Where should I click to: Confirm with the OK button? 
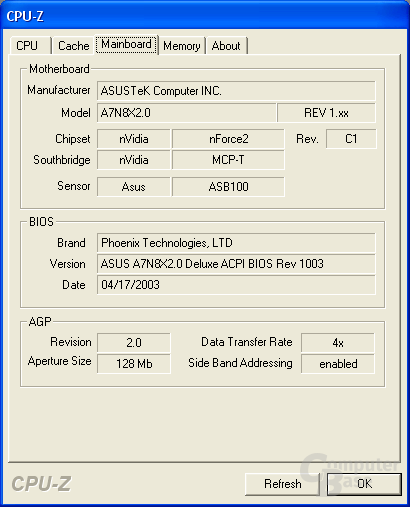[x=364, y=484]
